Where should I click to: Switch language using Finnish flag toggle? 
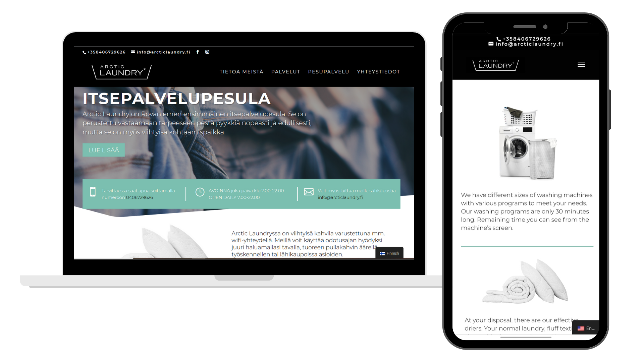coord(389,253)
